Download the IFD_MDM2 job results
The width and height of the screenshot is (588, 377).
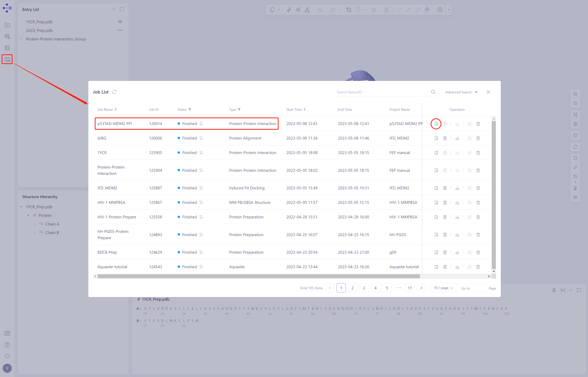(457, 188)
